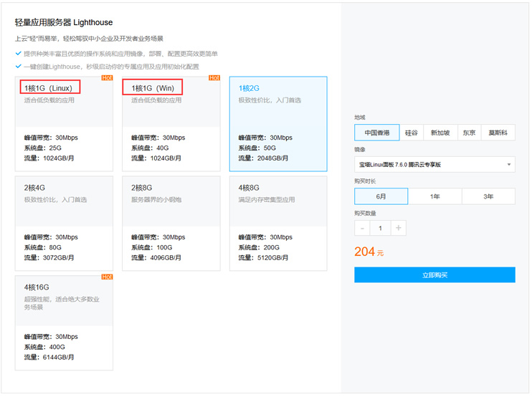Screen dimensions: 532x397
Task: Set purchase duration to 3年
Action: (488, 196)
